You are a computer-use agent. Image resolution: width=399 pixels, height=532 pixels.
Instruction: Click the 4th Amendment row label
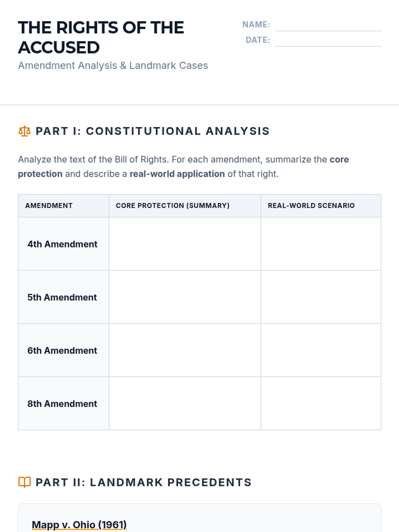63,244
